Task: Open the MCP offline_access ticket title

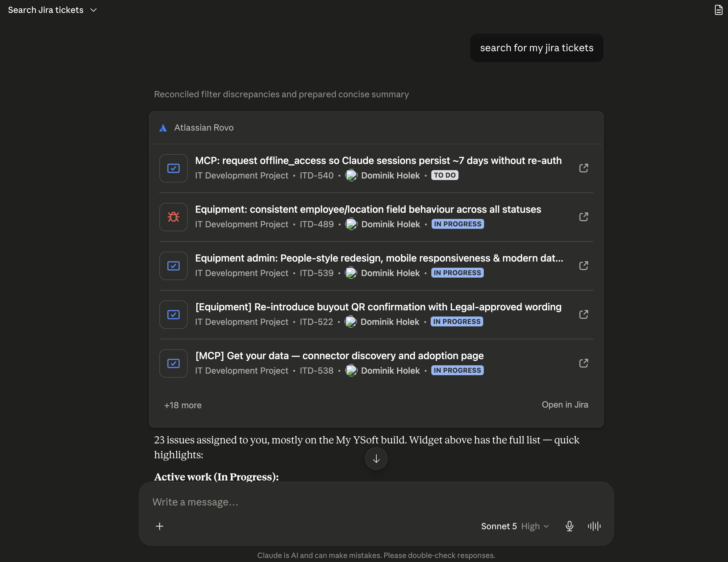Action: click(378, 161)
